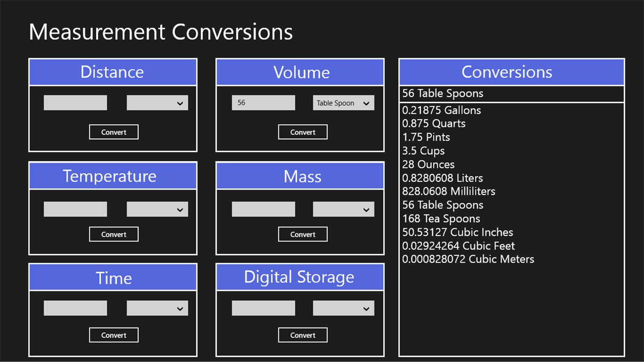Open the Digital Storage unit dropdown
This screenshot has height=362, width=644.
click(343, 308)
